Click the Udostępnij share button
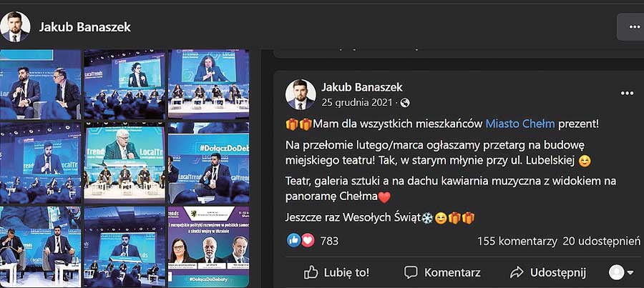The height and width of the screenshot is (288, 644). (x=548, y=272)
